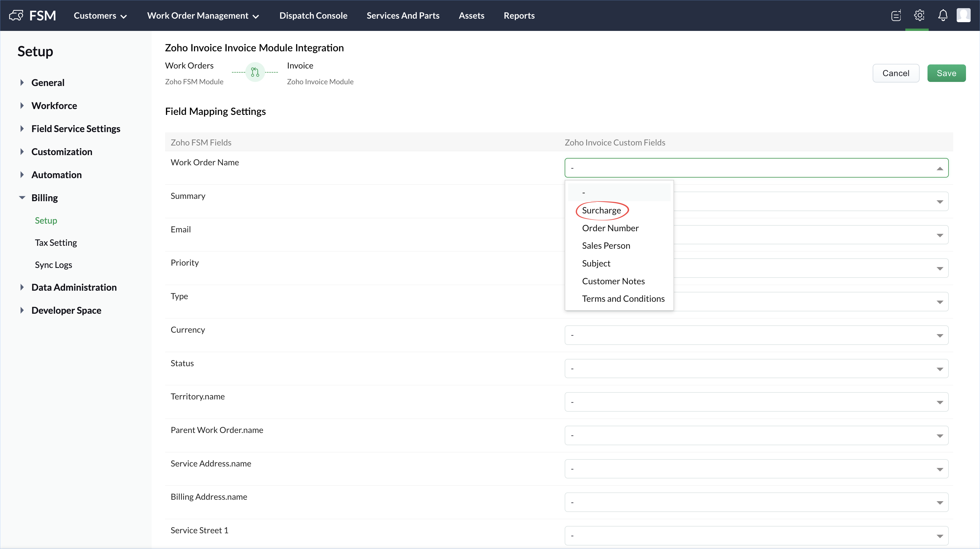Click the module mapping connector icon
980x549 pixels.
click(255, 72)
